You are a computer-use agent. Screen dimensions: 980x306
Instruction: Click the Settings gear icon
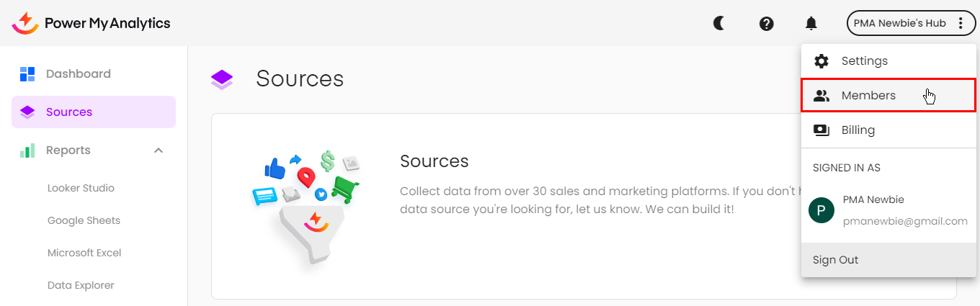[821, 61]
